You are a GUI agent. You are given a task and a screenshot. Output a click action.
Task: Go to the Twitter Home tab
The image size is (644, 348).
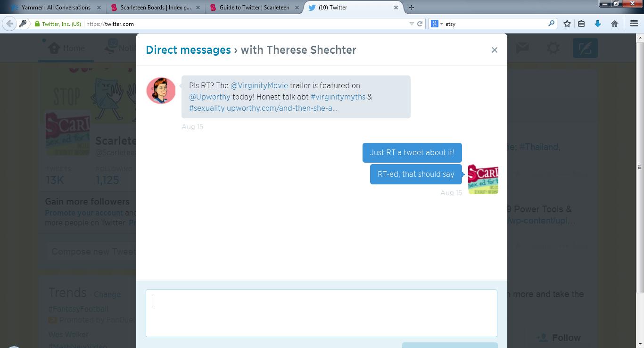pos(66,48)
